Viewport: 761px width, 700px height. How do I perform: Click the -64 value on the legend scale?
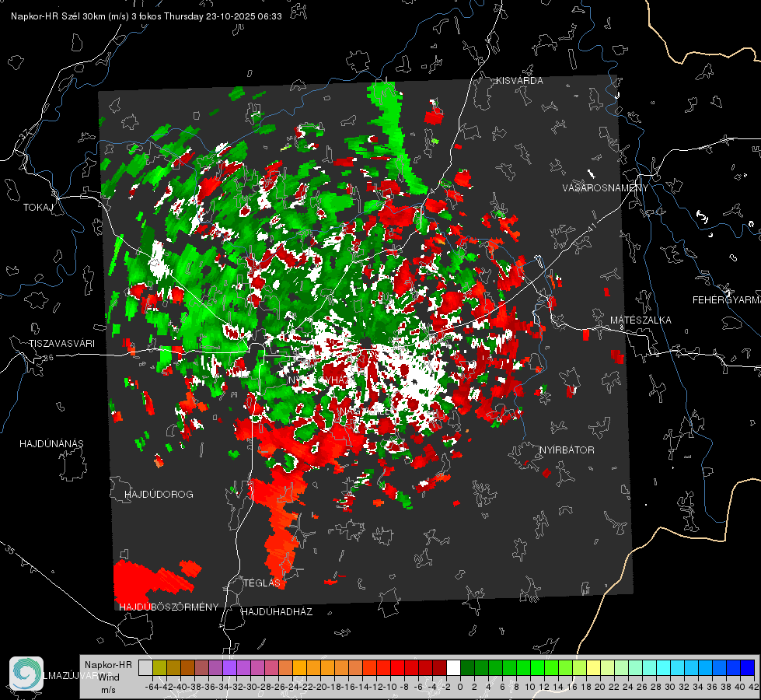coord(152,687)
